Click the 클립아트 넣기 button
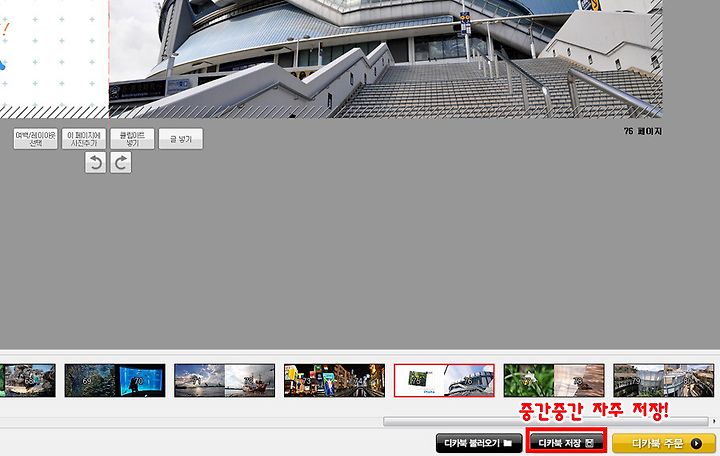The height and width of the screenshot is (456, 720). pyautogui.click(x=132, y=139)
